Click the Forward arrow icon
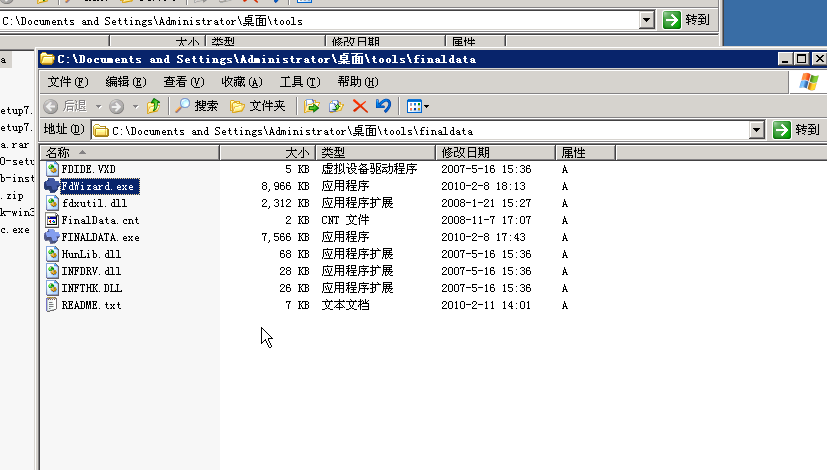This screenshot has width=827, height=470. 117,107
